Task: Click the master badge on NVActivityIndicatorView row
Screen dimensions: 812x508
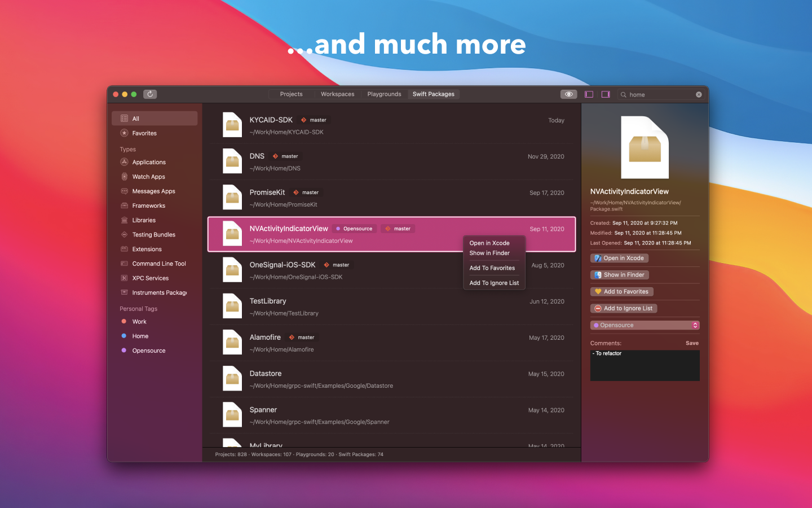Action: [398, 229]
